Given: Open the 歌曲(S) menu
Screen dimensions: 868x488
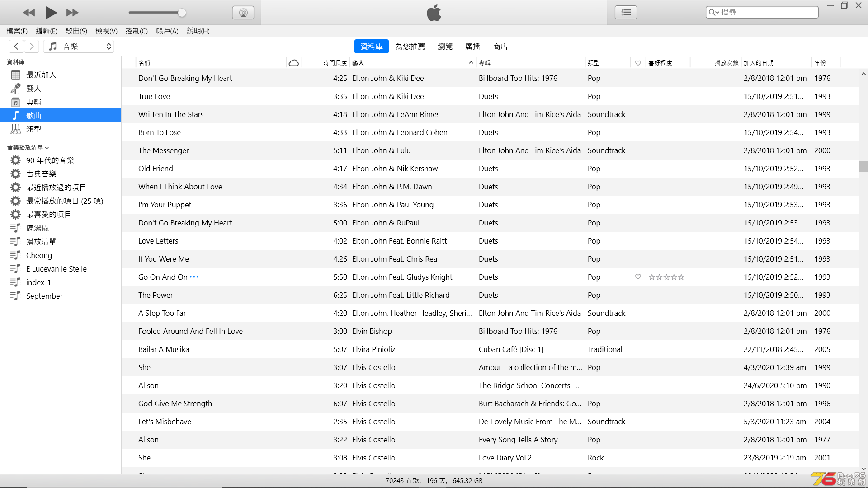Looking at the screenshot, I should 76,31.
